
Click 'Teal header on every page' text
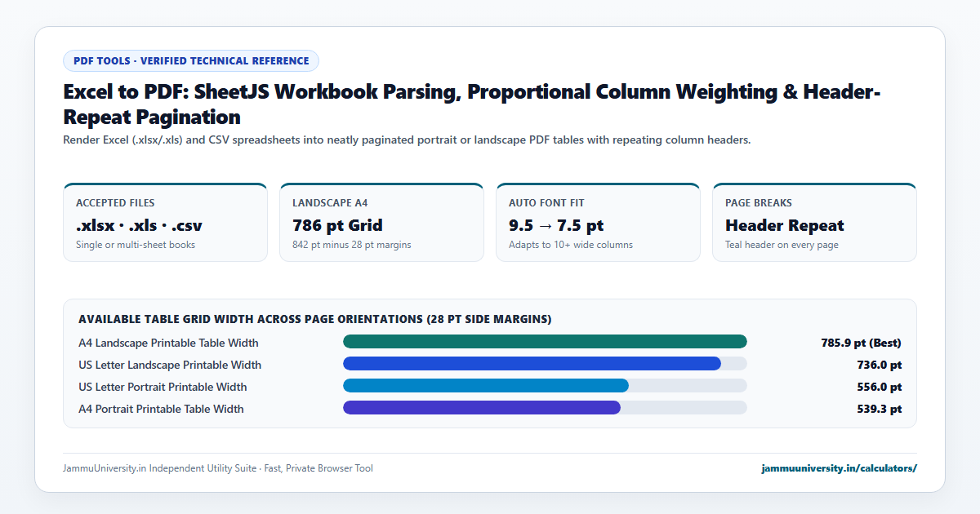[x=782, y=245]
